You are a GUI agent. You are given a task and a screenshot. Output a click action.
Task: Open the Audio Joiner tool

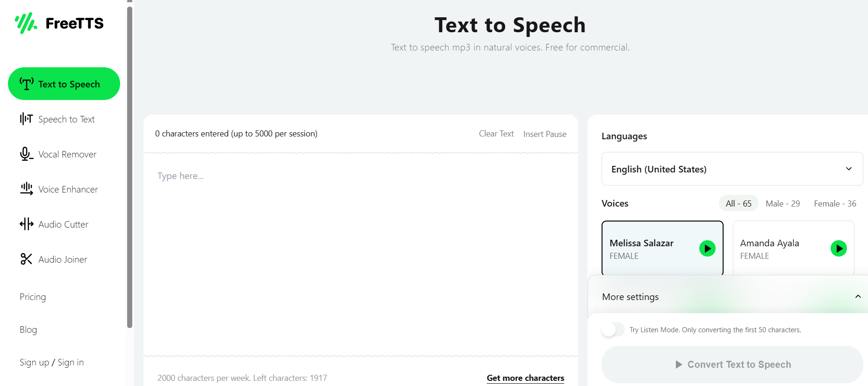[63, 259]
